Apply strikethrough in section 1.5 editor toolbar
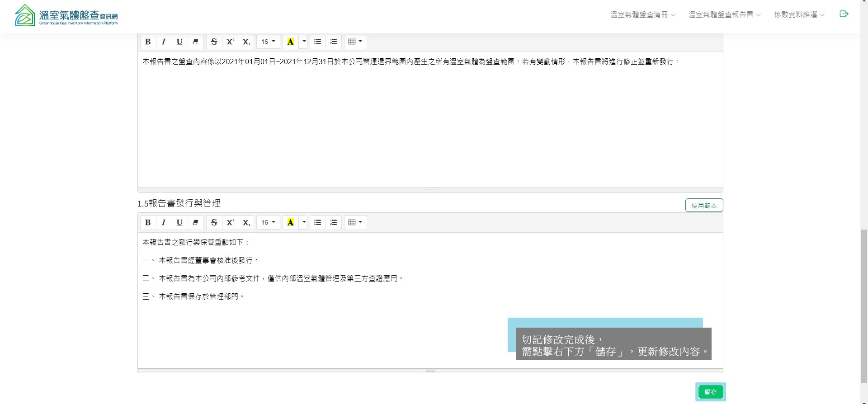The width and height of the screenshot is (868, 404). click(x=214, y=222)
